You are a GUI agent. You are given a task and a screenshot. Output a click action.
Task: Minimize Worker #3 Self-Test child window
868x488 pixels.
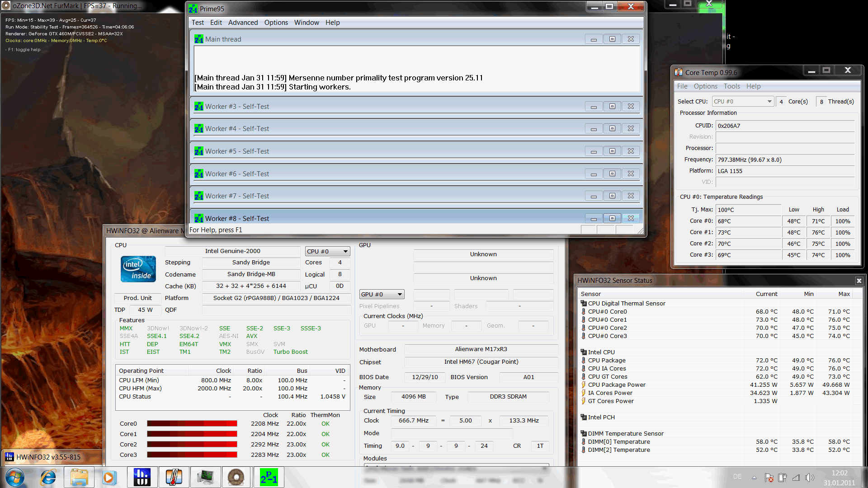point(593,107)
